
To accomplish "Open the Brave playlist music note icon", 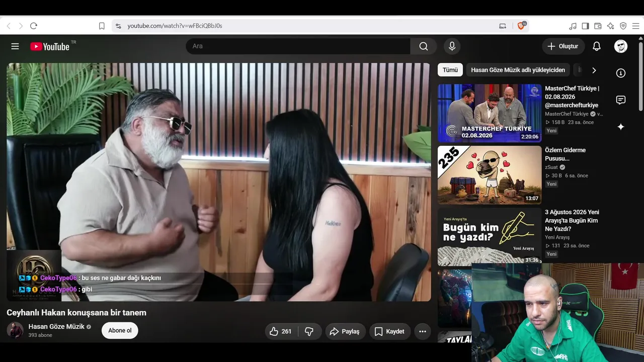I will pyautogui.click(x=573, y=26).
